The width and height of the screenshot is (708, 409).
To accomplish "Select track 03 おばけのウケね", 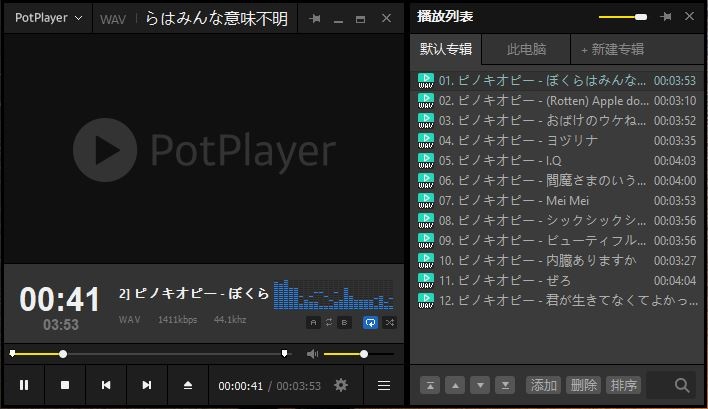I will pyautogui.click(x=557, y=121).
